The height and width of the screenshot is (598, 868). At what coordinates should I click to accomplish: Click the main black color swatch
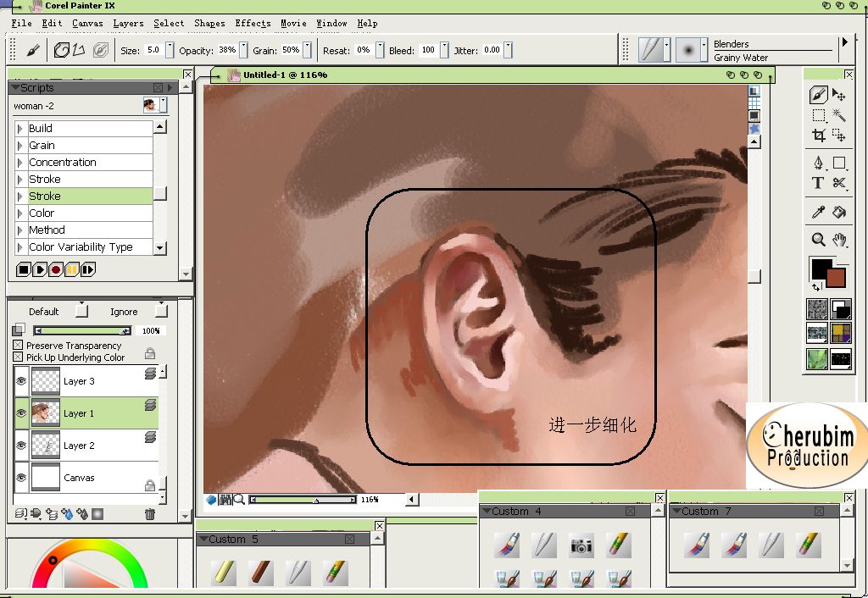(821, 268)
